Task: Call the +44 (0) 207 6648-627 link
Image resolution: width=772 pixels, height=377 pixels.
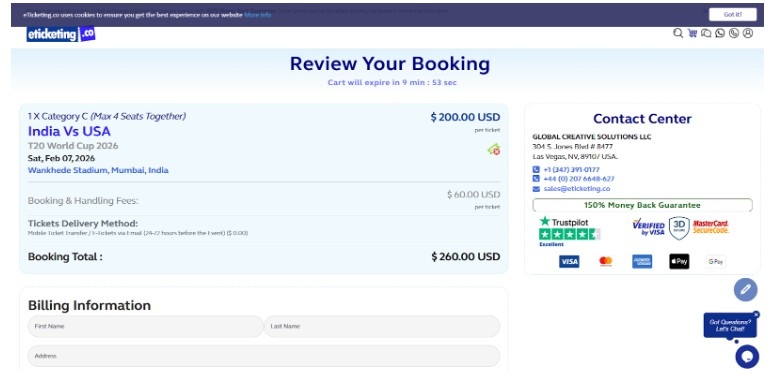Action: click(579, 179)
